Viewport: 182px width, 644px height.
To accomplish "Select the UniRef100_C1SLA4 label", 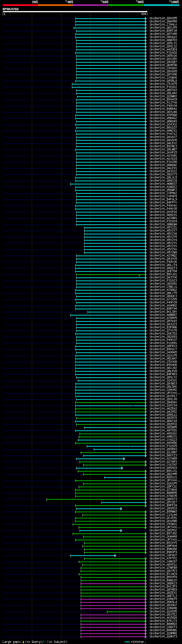I will click(163, 515).
